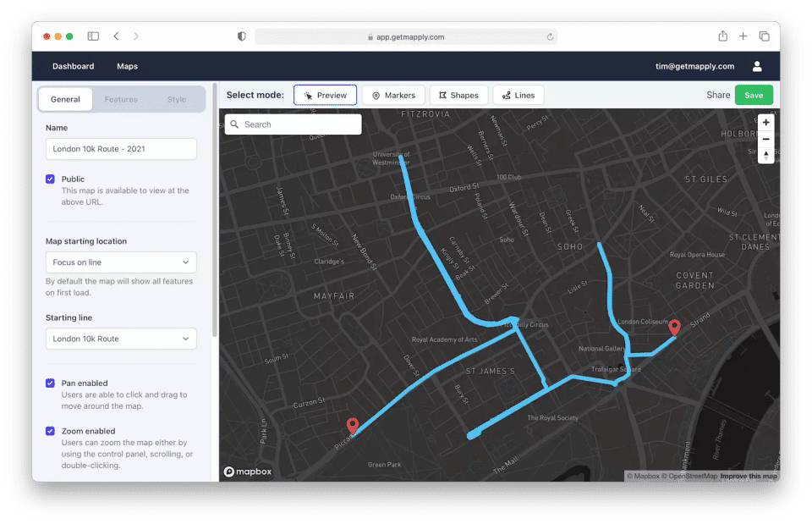Select the red marker near Piccadilly
The height and width of the screenshot is (524, 812).
(x=353, y=426)
